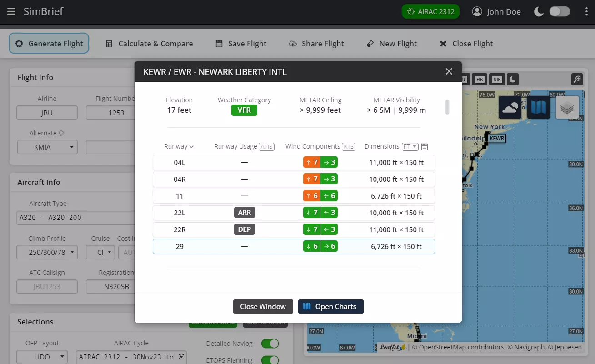595x364 pixels.
Task: Change Dimensions units via the FT dropdown
Action: point(410,146)
